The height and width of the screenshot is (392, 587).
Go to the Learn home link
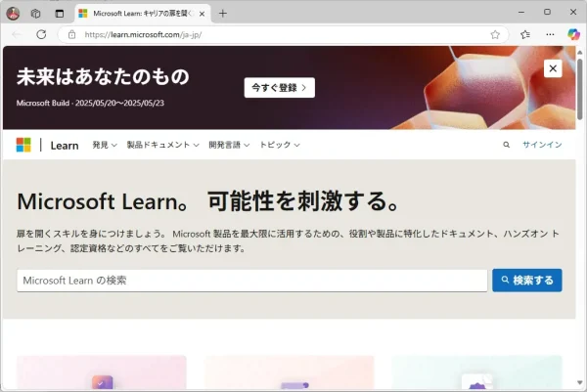(x=65, y=145)
